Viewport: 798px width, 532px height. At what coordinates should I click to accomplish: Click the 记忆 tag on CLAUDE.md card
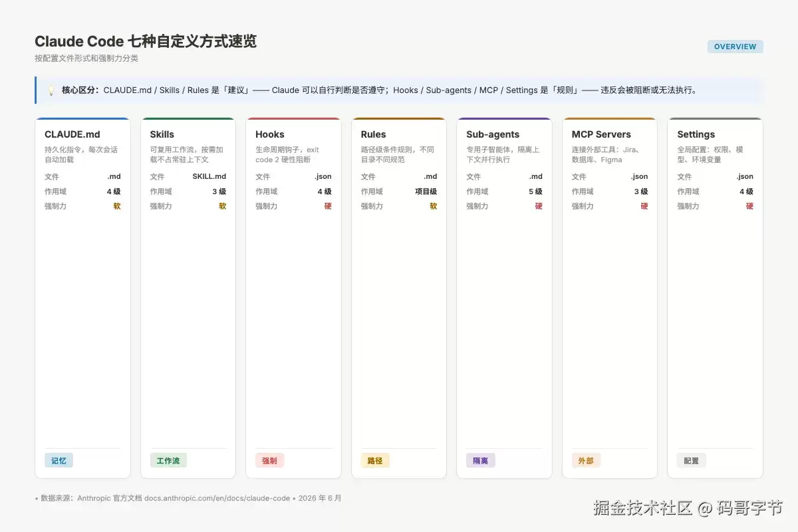(x=59, y=460)
